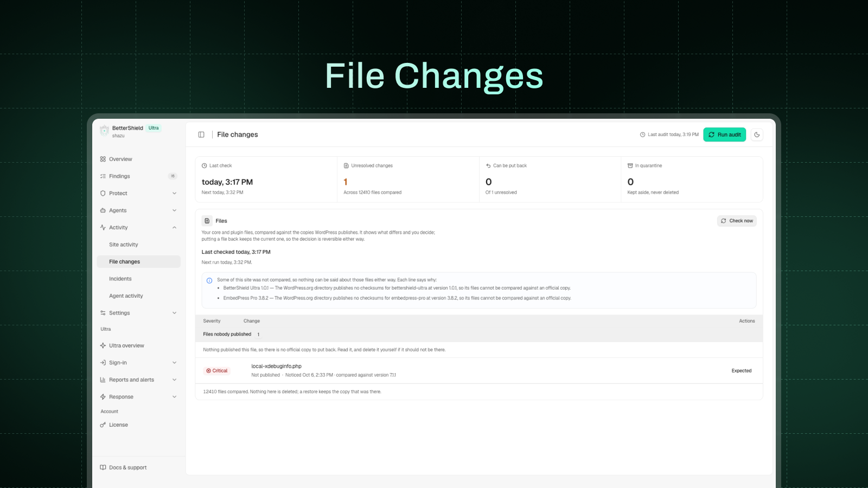
Task: Expand the Sign-in menu chevron
Action: [x=175, y=363]
